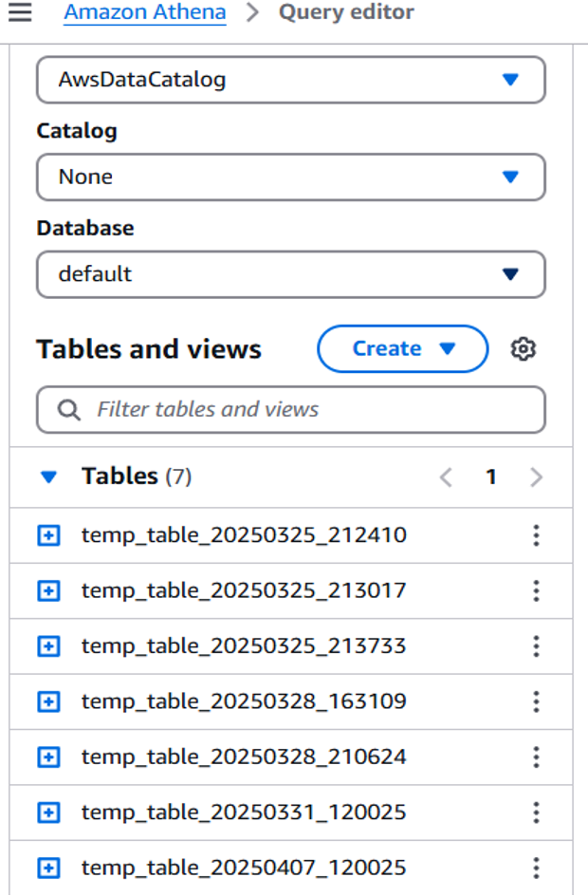This screenshot has height=896, width=588.
Task: Expand columns of temp_table_20250328_163109
Action: (x=50, y=701)
